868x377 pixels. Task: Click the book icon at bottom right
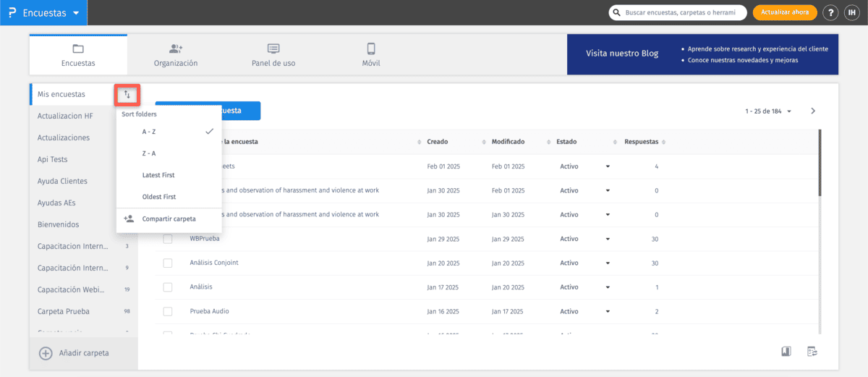(786, 352)
